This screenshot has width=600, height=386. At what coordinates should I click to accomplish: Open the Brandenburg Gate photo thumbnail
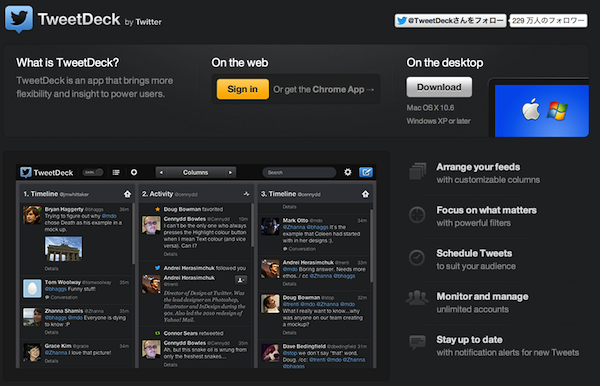point(64,249)
